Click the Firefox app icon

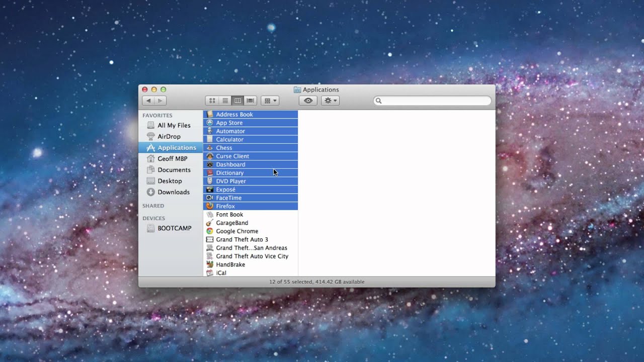click(x=210, y=206)
